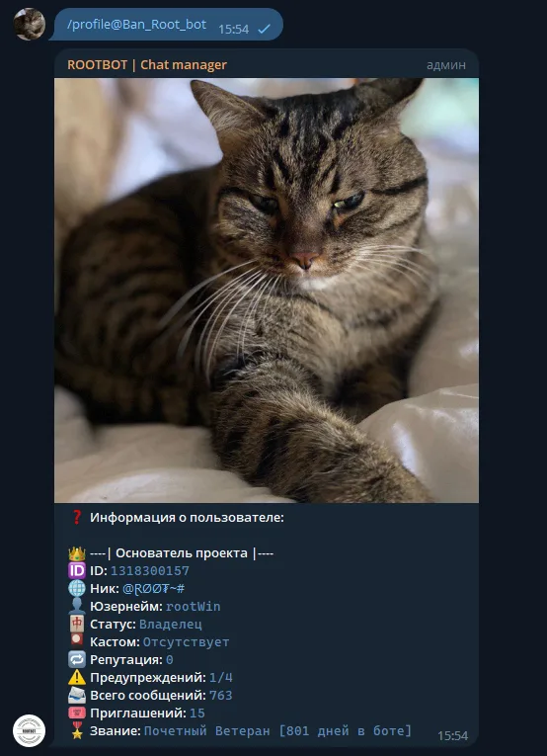
Task: Click the purple ID emoji icon
Action: click(77, 571)
